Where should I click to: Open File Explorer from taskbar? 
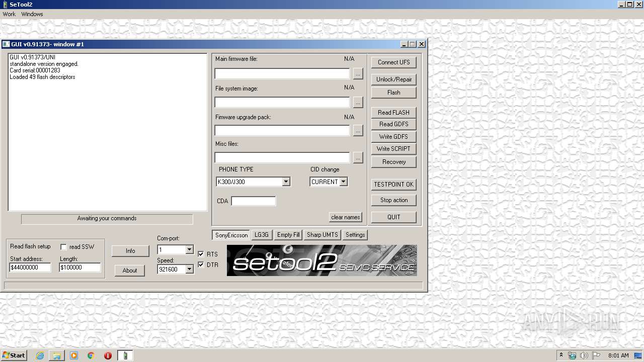click(x=57, y=355)
